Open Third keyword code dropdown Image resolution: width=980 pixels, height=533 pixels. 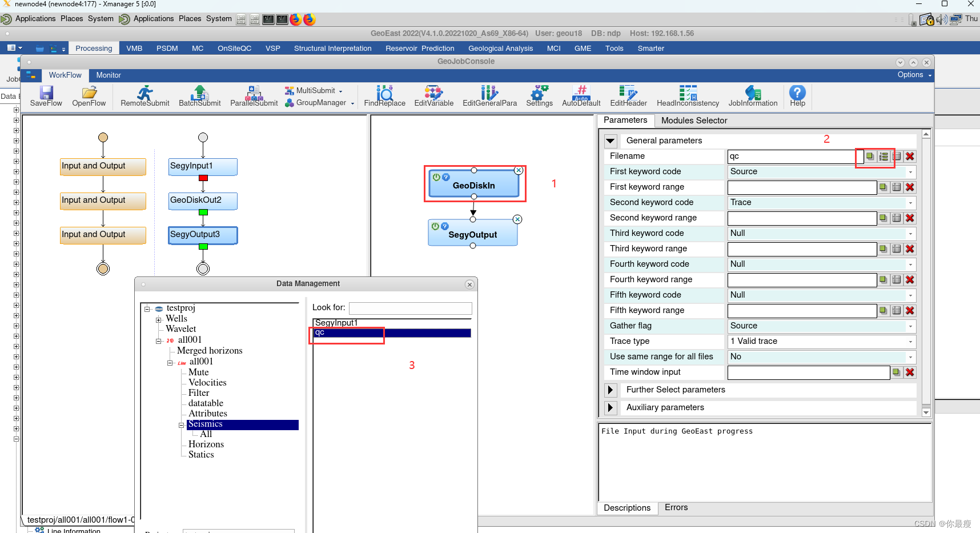coord(910,234)
